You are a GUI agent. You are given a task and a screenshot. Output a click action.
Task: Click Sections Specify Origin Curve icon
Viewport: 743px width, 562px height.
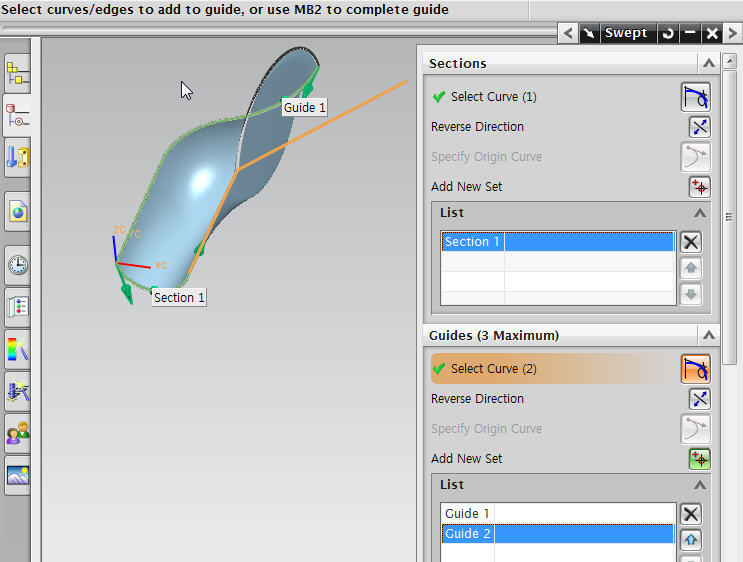696,157
